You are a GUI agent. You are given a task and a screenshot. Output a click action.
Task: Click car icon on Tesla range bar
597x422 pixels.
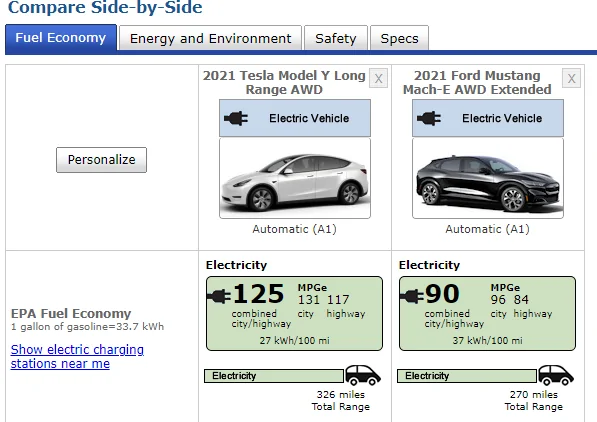point(363,375)
